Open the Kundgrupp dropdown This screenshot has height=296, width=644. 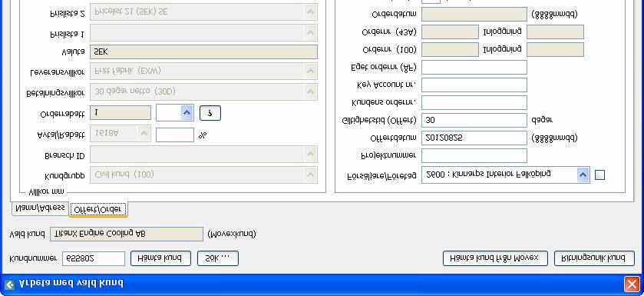point(203,175)
